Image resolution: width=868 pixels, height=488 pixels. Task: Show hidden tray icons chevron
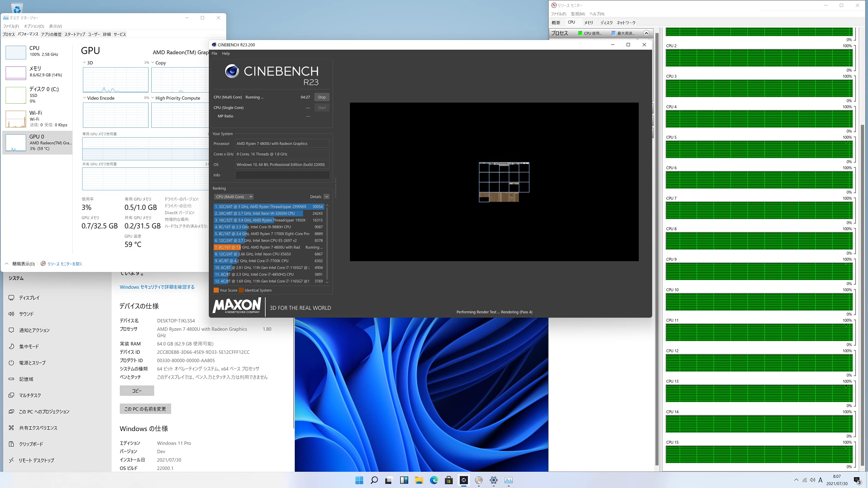tap(796, 480)
